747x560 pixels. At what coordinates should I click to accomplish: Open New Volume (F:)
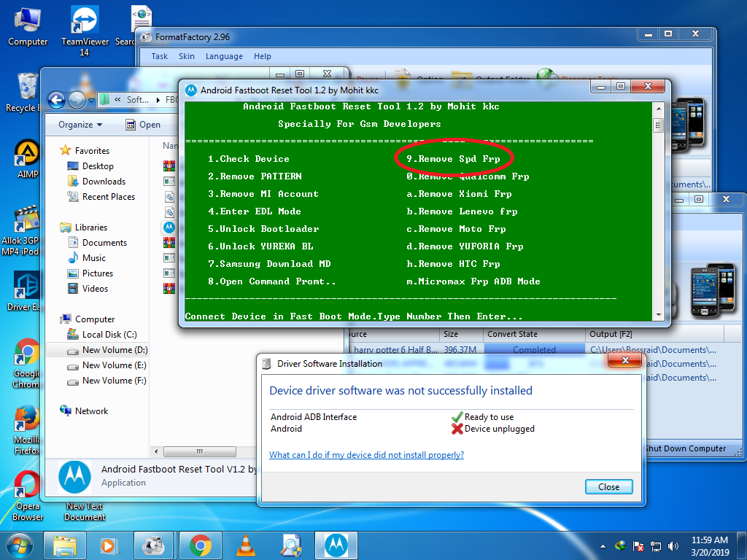107,381
